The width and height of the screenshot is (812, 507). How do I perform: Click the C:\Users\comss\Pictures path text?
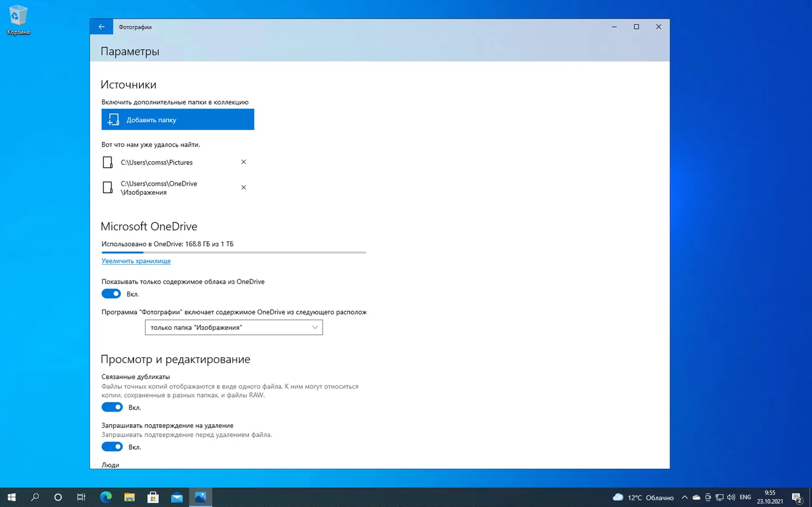coord(156,162)
